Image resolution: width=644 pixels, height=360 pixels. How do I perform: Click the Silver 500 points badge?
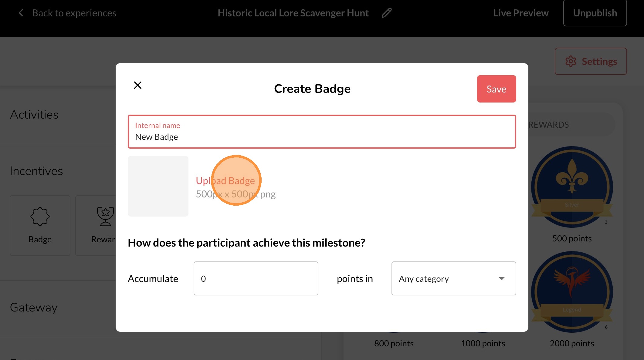pyautogui.click(x=572, y=187)
